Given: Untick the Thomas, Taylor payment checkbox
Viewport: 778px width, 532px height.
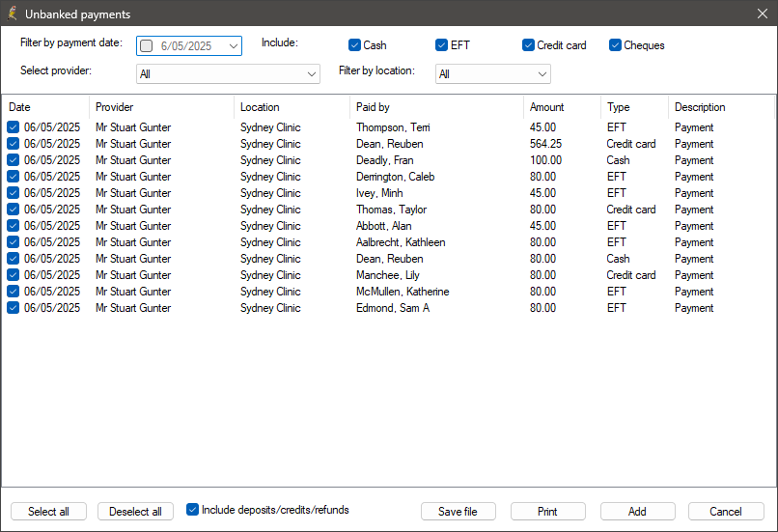Looking at the screenshot, I should coord(13,210).
